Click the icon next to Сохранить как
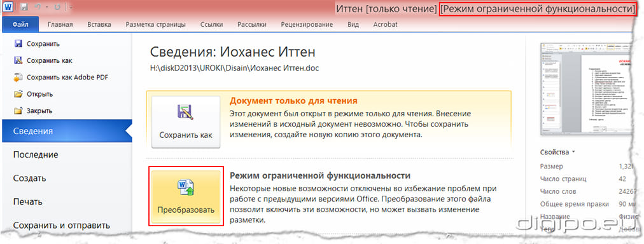644x244 pixels. (18, 60)
